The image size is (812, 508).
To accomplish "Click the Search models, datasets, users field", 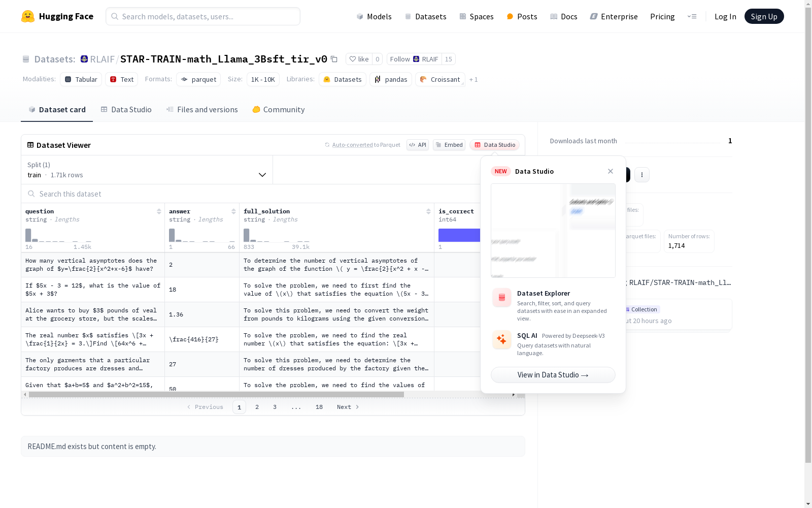I will tap(203, 16).
